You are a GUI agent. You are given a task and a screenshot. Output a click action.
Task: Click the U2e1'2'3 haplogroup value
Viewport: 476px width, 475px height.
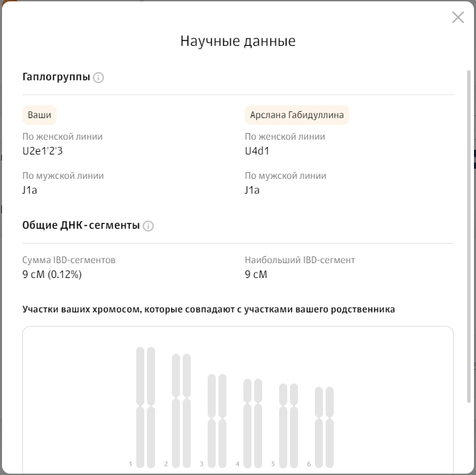[42, 151]
